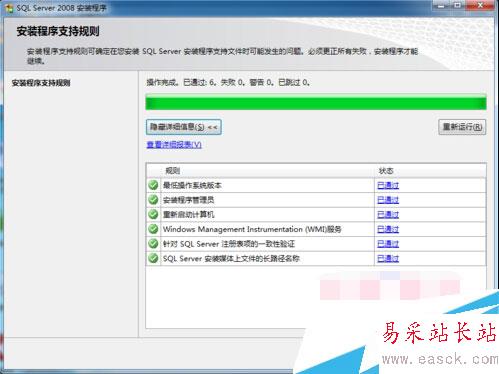Click check icon for SQL Server 注册表项 consistency rule

(153, 244)
